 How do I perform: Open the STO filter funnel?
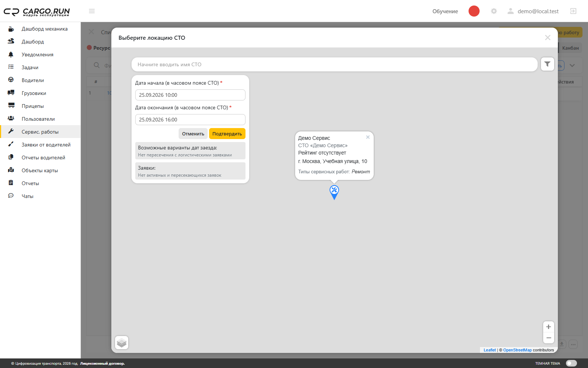click(x=547, y=64)
